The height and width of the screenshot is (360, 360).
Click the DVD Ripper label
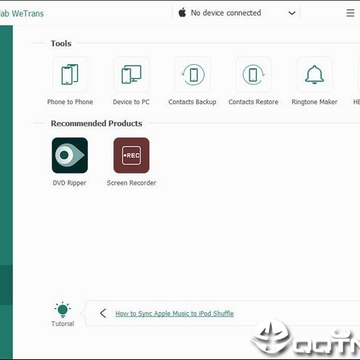69,183
